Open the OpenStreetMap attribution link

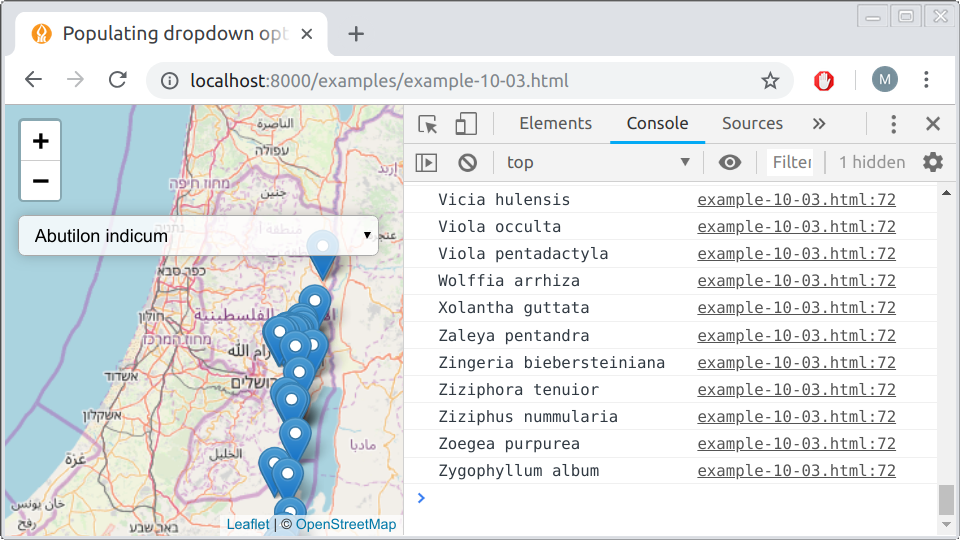pyautogui.click(x=345, y=524)
